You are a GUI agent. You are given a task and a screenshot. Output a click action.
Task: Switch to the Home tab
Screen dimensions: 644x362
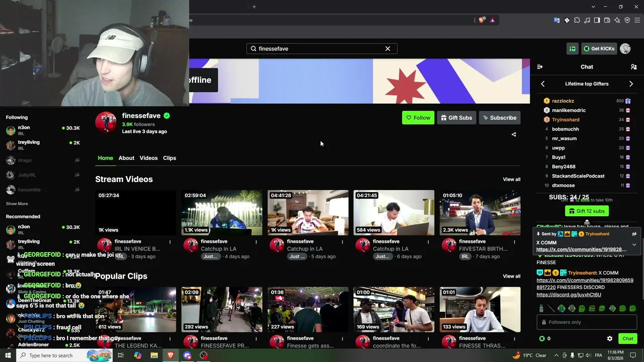[x=105, y=158]
